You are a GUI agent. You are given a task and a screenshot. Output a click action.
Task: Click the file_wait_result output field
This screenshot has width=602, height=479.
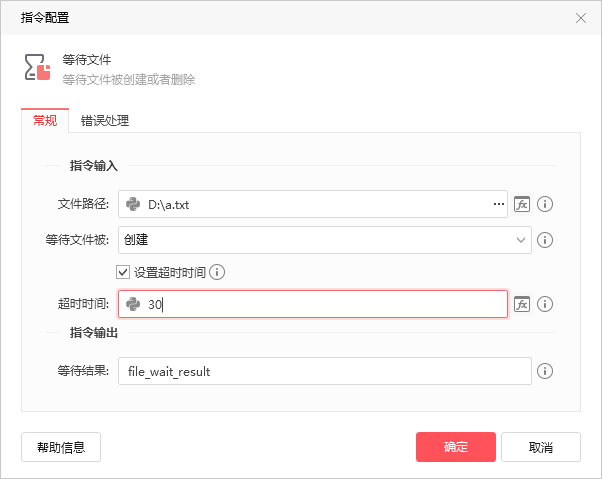[x=324, y=371]
